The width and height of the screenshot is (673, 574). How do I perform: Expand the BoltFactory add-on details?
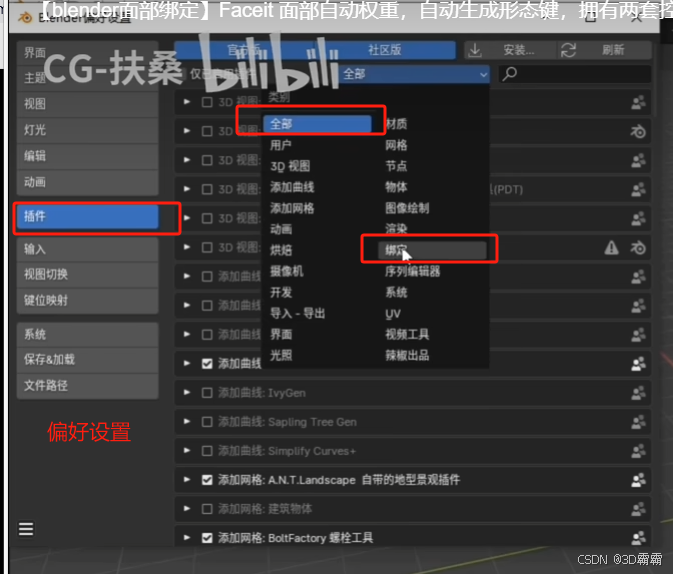pos(187,538)
